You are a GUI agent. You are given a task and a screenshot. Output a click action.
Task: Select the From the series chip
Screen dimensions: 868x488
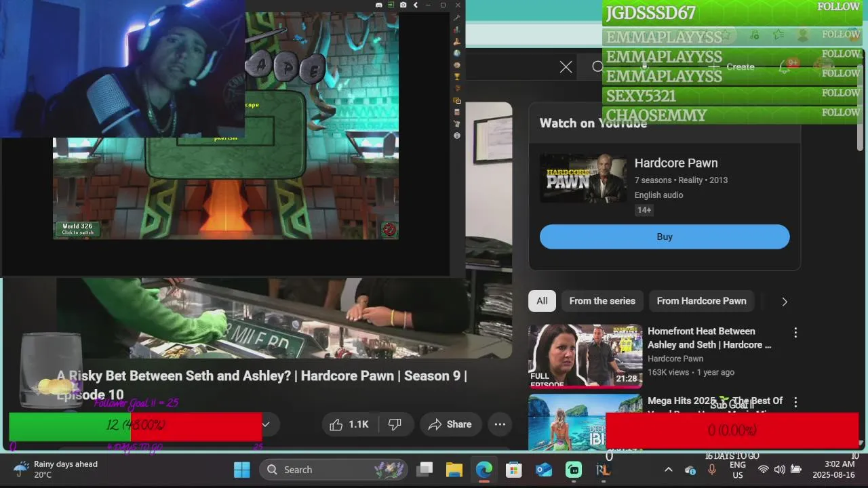[602, 301]
